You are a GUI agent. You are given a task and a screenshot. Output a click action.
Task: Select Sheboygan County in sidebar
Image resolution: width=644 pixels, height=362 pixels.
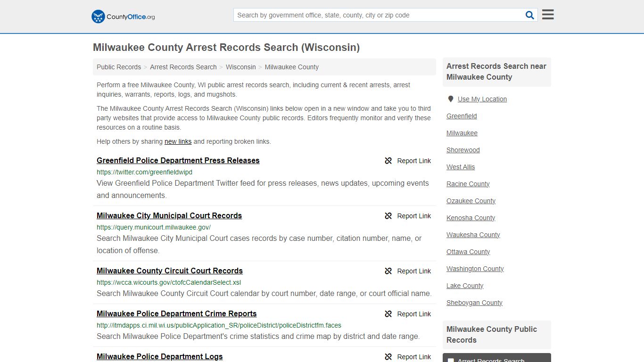(474, 303)
